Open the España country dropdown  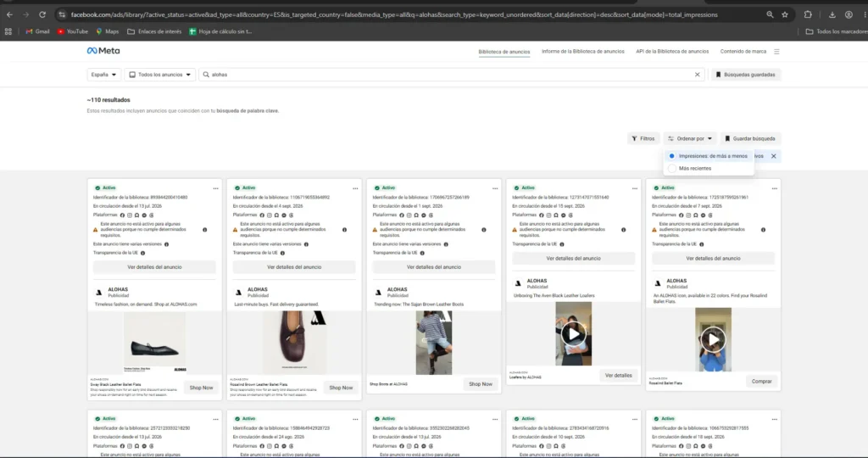(x=103, y=74)
